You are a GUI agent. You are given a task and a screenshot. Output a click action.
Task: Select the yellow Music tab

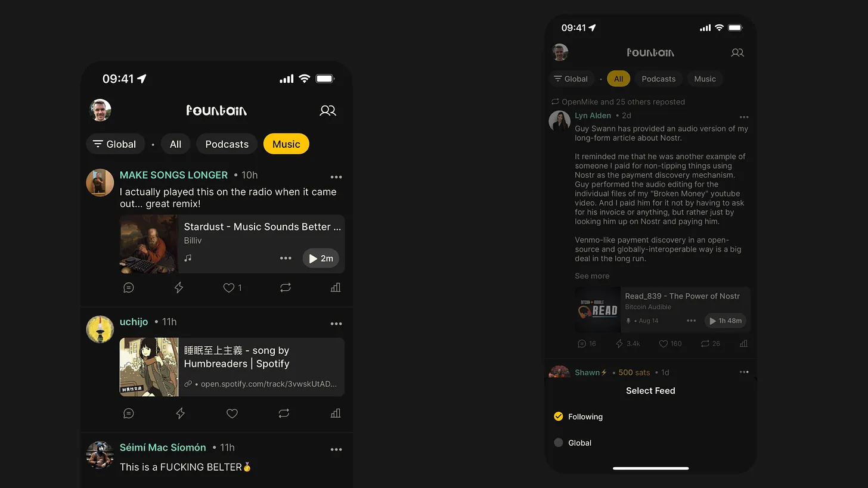(286, 144)
